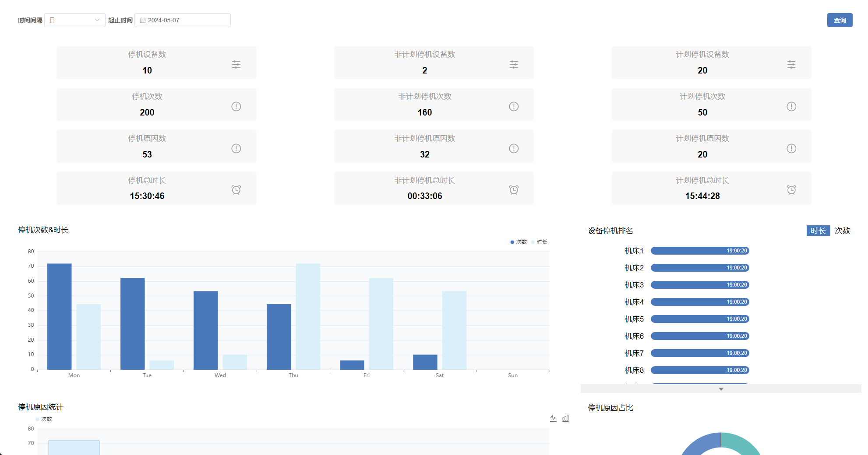This screenshot has height=455, width=868.
Task: Click the 机床7 duration bar
Action: [x=700, y=353]
